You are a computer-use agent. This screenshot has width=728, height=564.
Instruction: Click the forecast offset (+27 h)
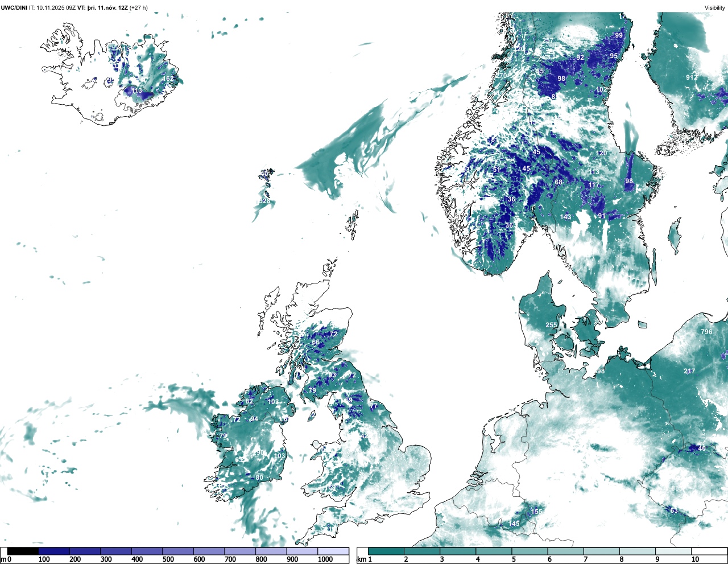click(x=139, y=8)
